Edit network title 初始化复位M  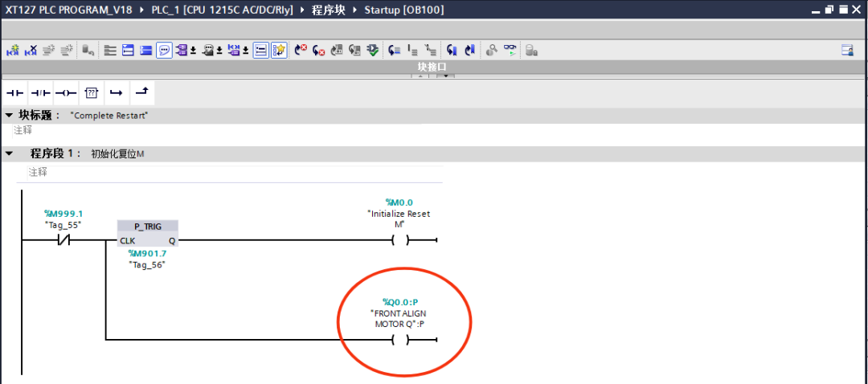click(x=117, y=153)
